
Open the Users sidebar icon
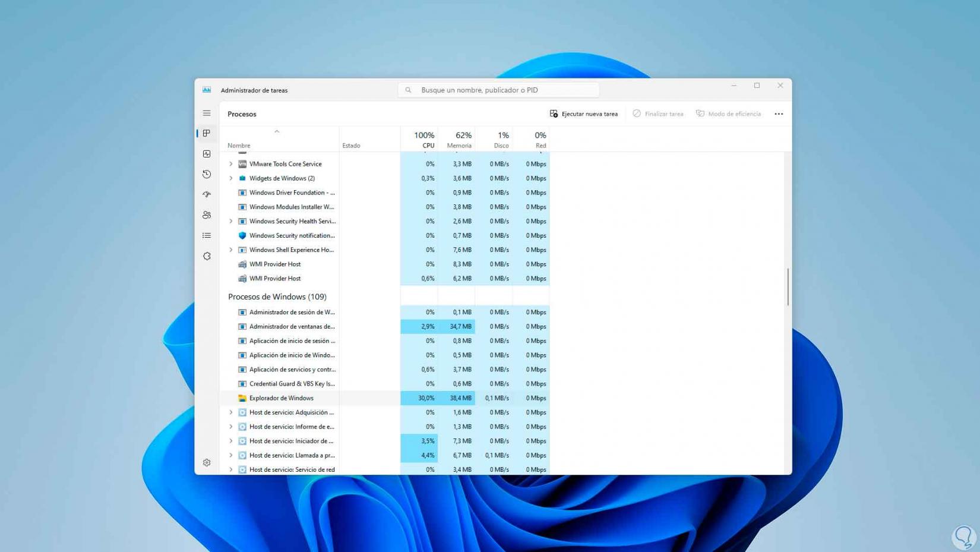207,215
